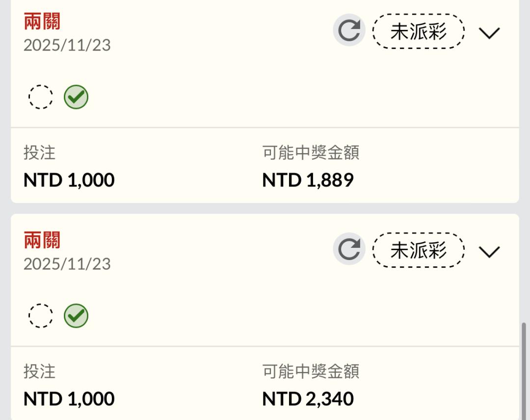Open the 兩關 title of the NTD 2,340 bet
Screen dimensions: 530x420
coord(42,240)
